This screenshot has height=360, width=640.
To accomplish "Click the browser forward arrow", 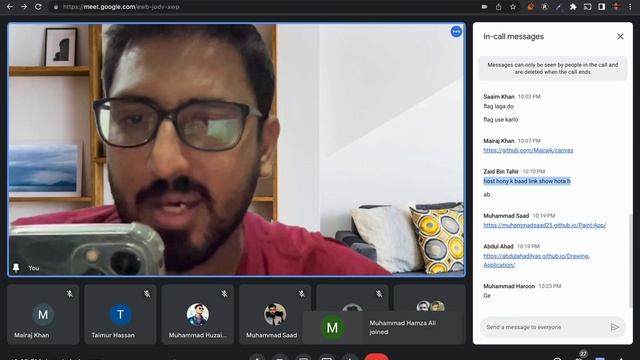I will [x=24, y=7].
